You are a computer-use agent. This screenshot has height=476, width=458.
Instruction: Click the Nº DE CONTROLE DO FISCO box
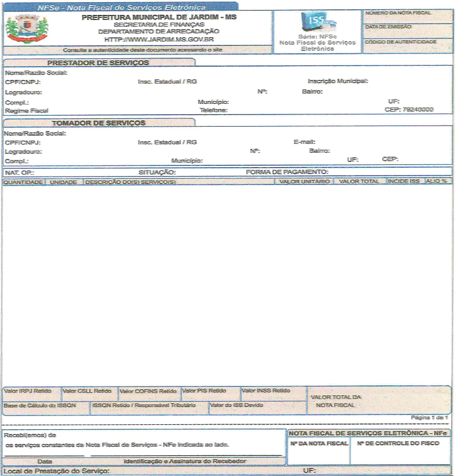coord(400,451)
